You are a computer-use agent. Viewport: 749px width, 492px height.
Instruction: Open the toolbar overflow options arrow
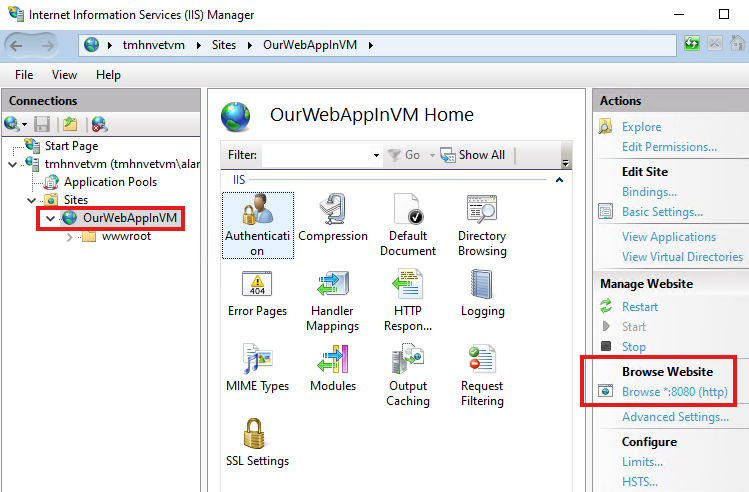pos(566,163)
